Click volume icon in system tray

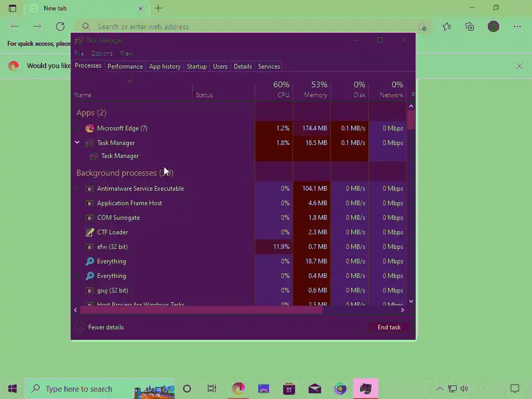[x=464, y=389]
